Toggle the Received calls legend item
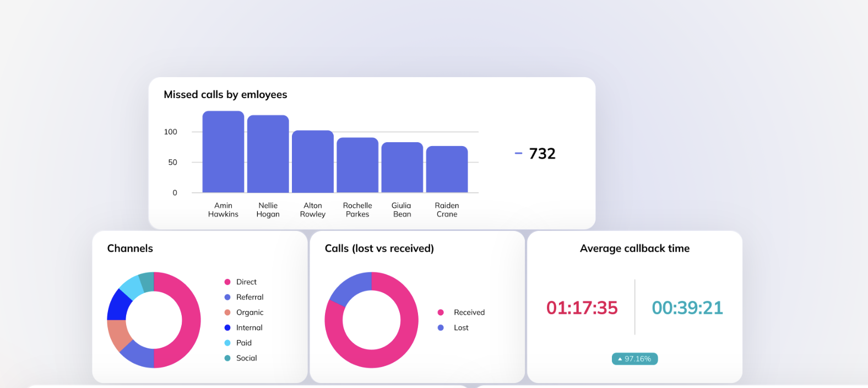The width and height of the screenshot is (868, 388). point(469,312)
